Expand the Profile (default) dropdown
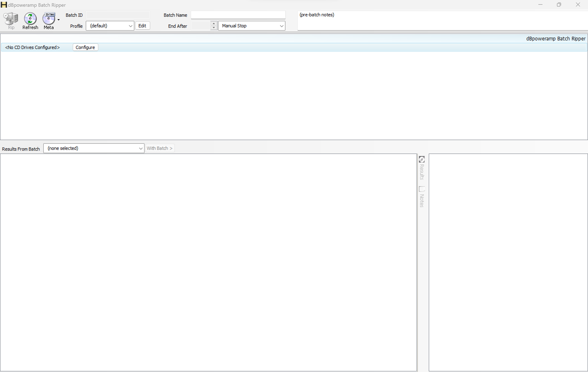This screenshot has width=588, height=372. (110, 26)
